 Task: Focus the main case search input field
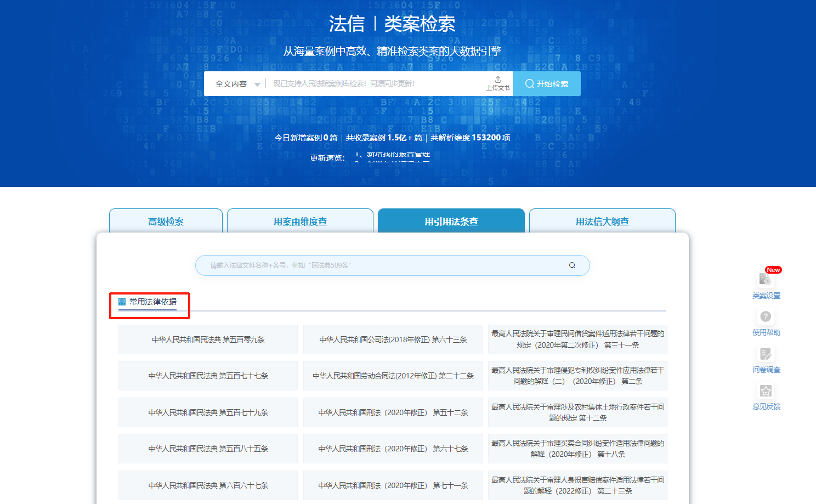376,84
